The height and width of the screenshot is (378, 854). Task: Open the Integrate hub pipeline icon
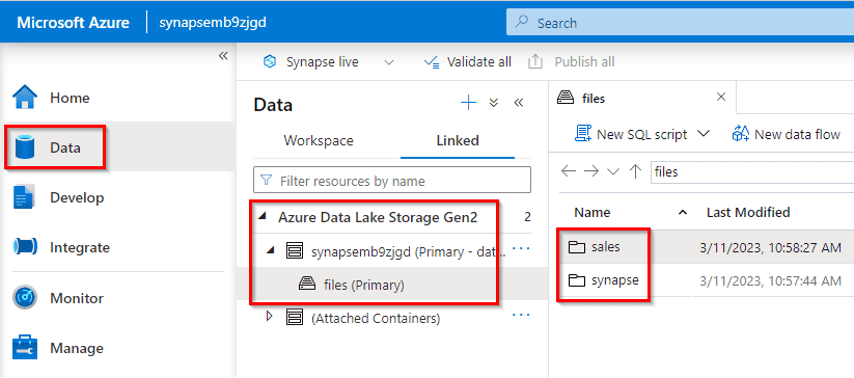pyautogui.click(x=25, y=247)
